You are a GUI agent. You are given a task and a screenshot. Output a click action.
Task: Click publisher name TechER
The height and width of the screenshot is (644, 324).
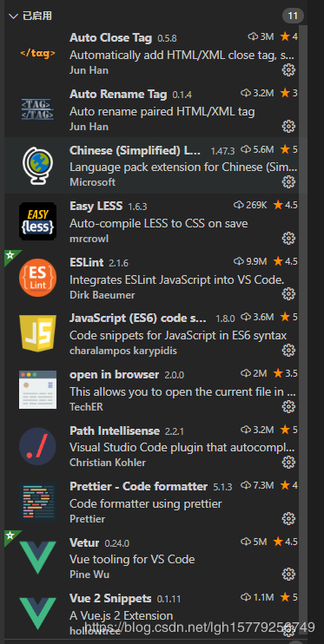click(86, 406)
